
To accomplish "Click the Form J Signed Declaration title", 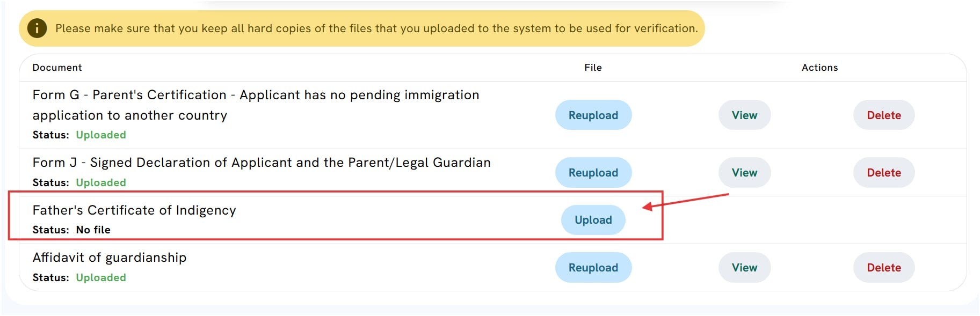I will click(262, 163).
